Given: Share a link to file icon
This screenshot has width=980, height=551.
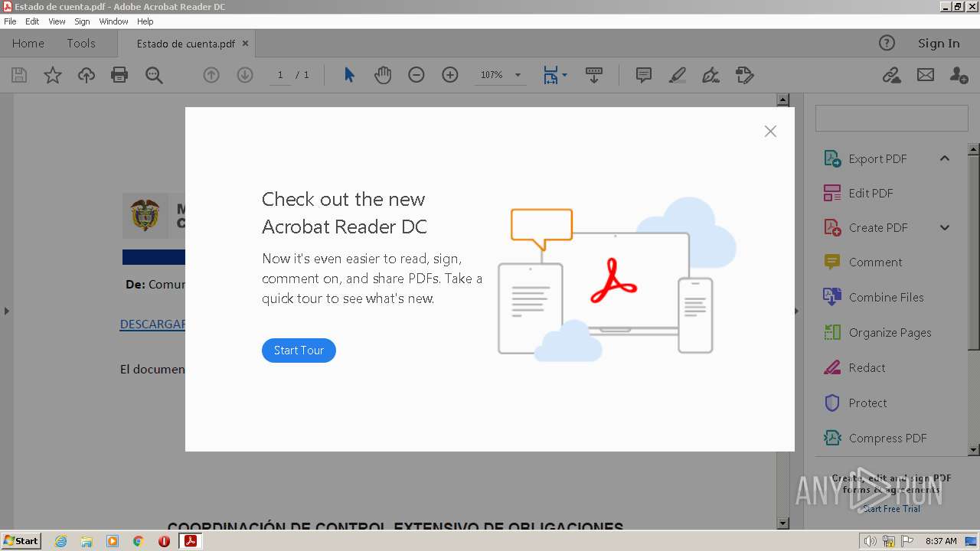Looking at the screenshot, I should 891,75.
